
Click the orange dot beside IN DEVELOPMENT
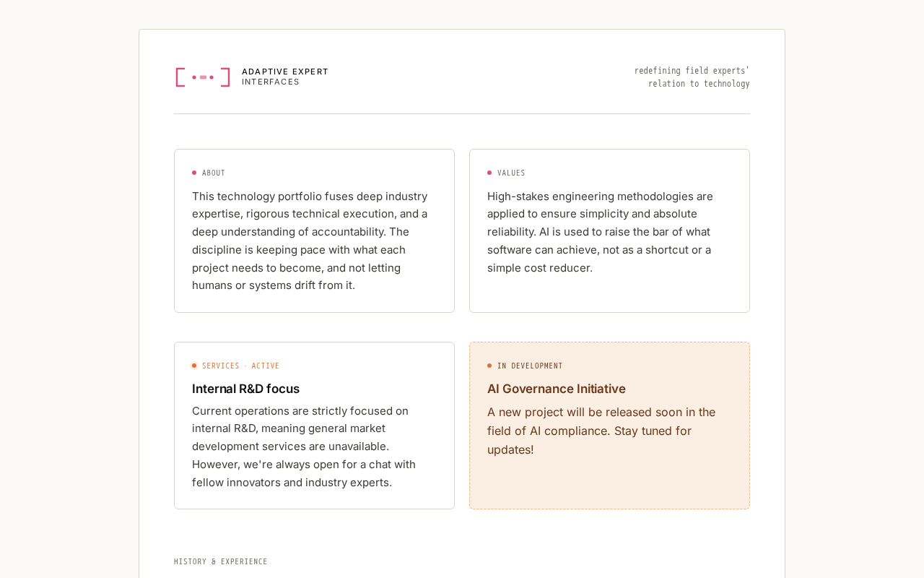pyautogui.click(x=489, y=366)
